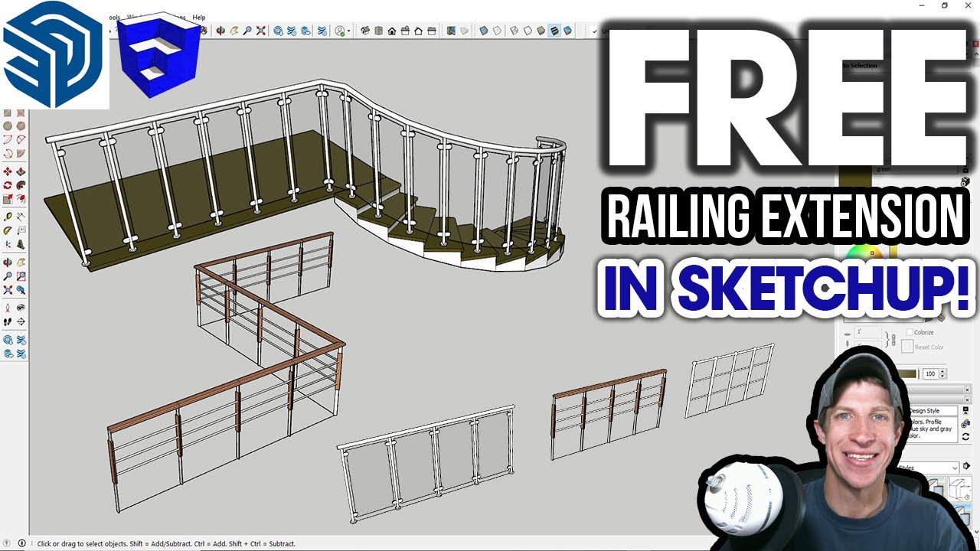Image resolution: width=980 pixels, height=551 pixels.
Task: Select the Zoom magnifier in top toolbar
Action: click(247, 31)
